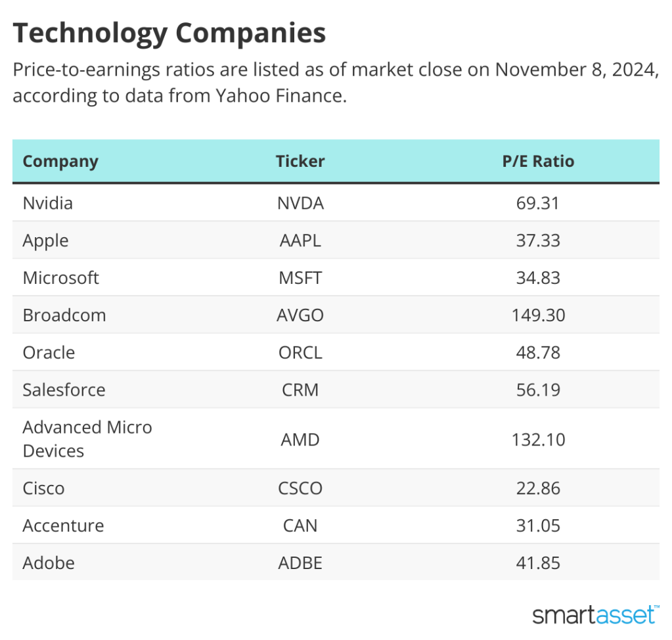Click the Ticker column header
The image size is (672, 640).
[300, 162]
